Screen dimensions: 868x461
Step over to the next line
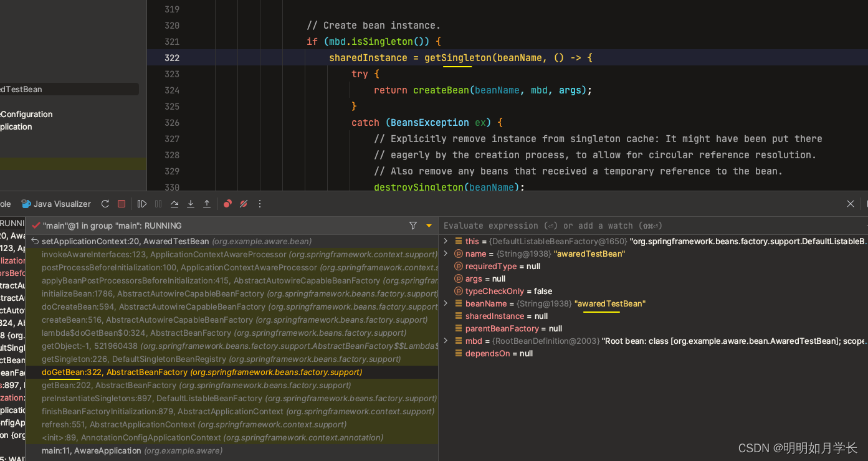(x=175, y=204)
